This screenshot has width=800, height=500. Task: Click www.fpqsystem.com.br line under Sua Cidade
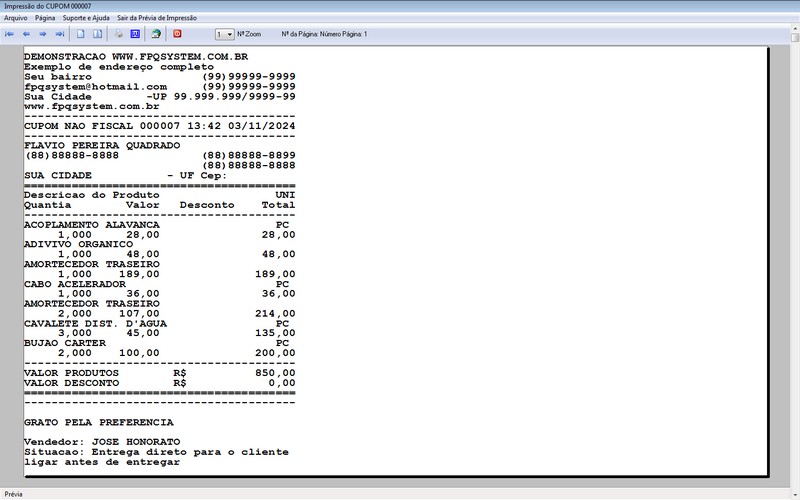[92, 107]
